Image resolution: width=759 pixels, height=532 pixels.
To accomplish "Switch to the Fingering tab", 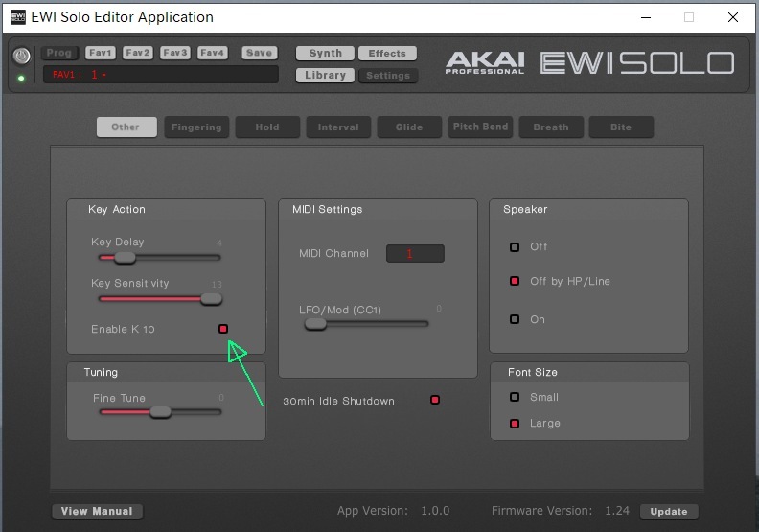I will pyautogui.click(x=196, y=127).
